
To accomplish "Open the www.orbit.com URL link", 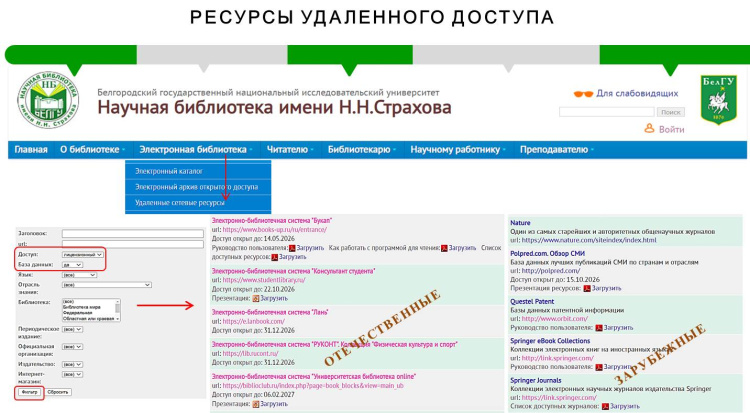I will tap(555, 319).
